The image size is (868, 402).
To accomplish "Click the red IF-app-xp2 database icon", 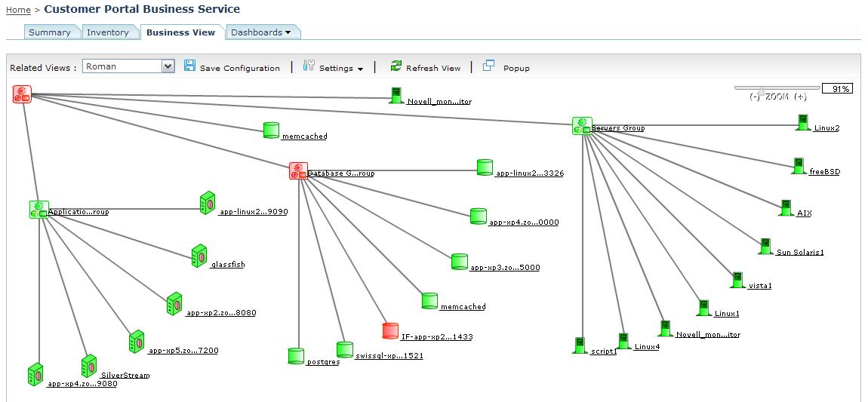I will pyautogui.click(x=390, y=330).
